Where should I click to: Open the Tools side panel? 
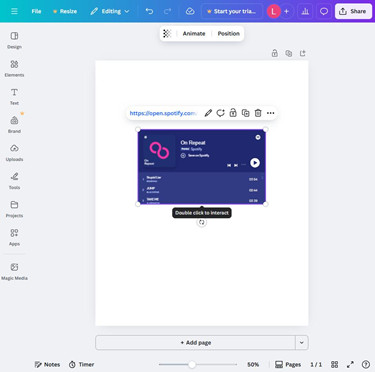tap(14, 181)
